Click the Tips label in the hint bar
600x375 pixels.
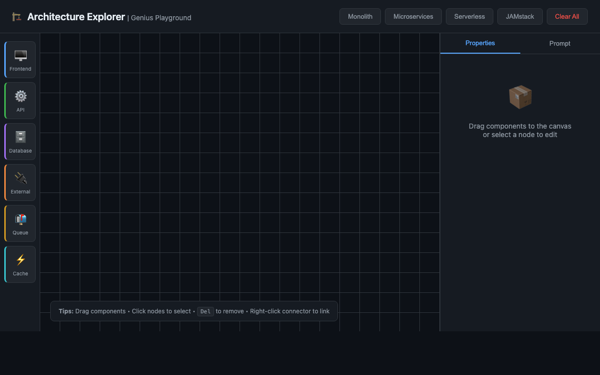66,311
